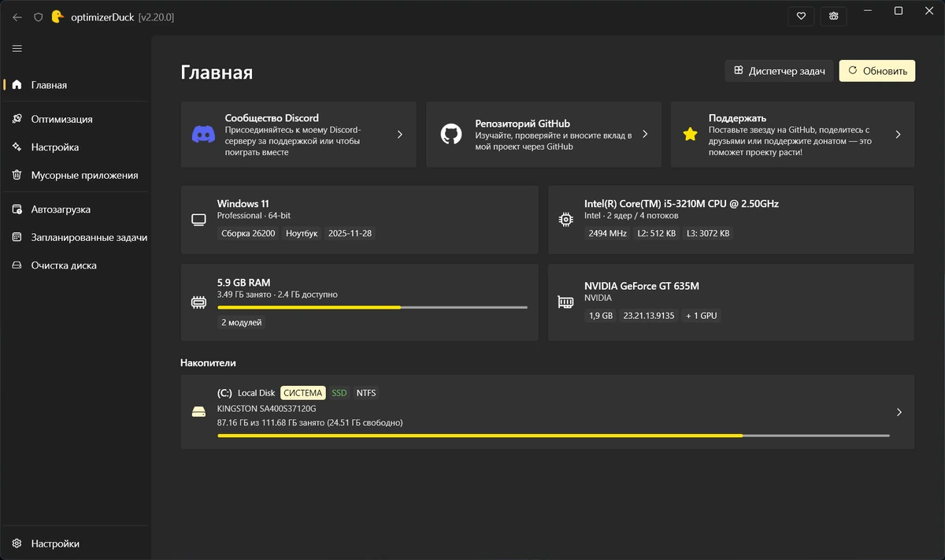This screenshot has width=945, height=560.
Task: Click the Ноутбук tag
Action: 302,233
